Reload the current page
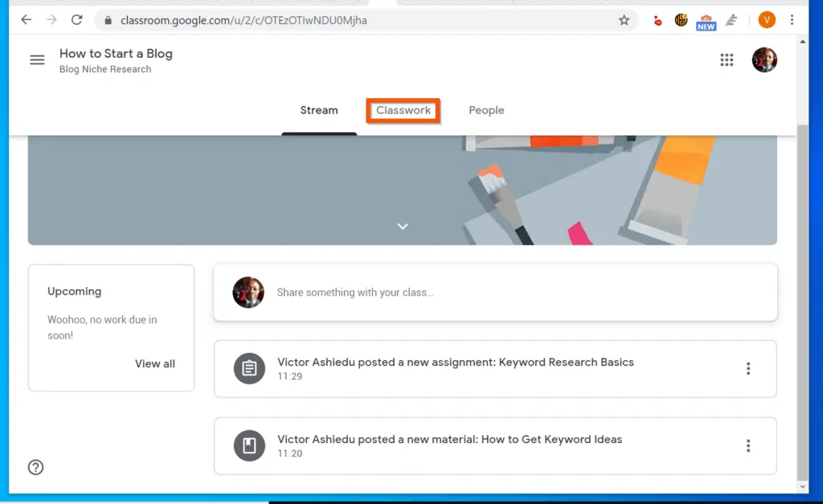Viewport: 823px width, 504px height. pyautogui.click(x=77, y=19)
